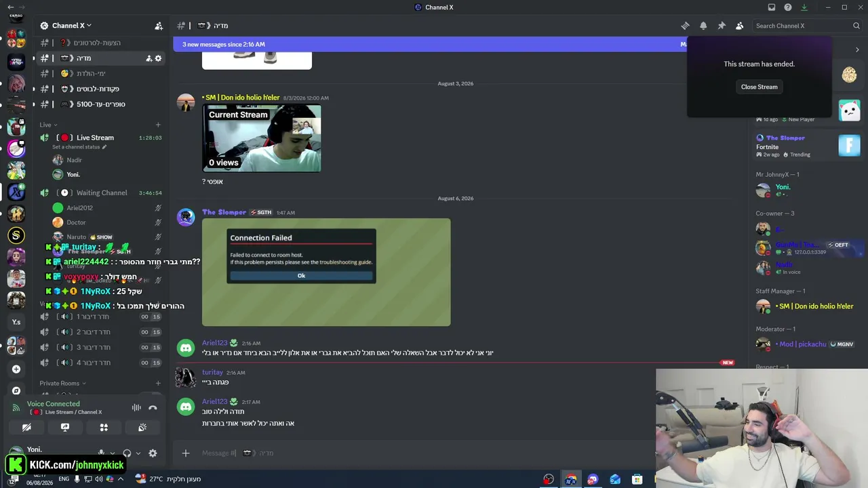
Task: Join the Live Stream voice channel
Action: (x=102, y=138)
